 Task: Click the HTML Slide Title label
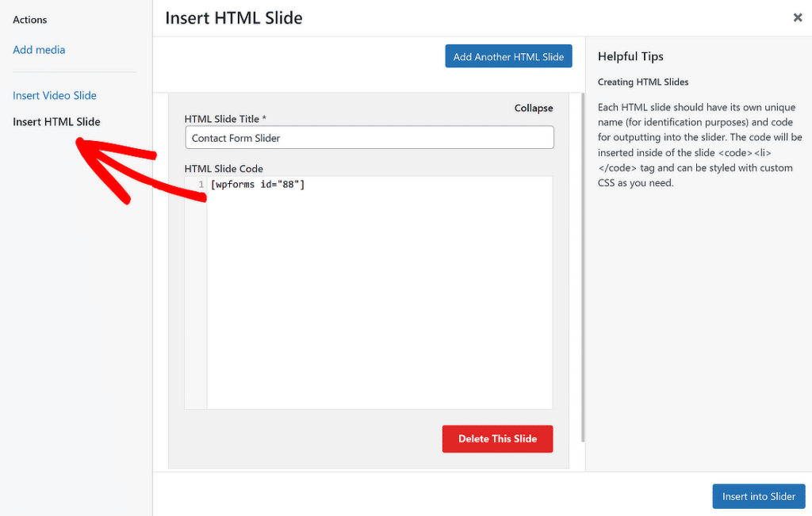pos(224,119)
